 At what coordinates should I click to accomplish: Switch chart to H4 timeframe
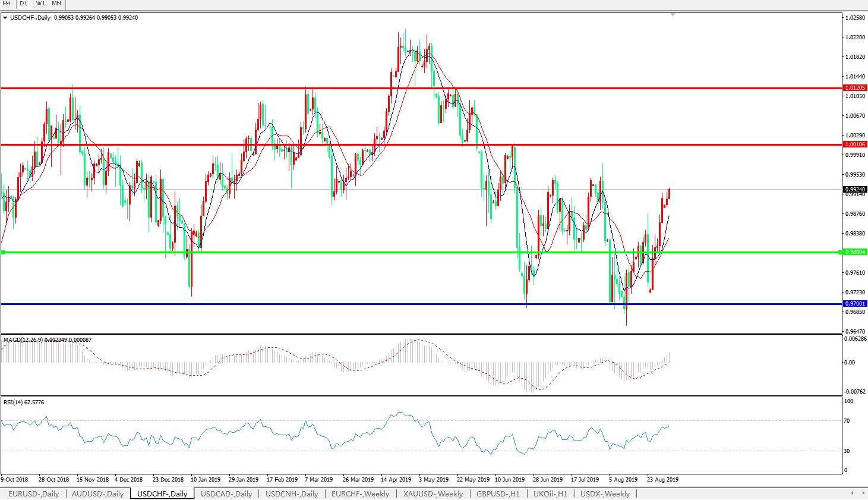click(7, 4)
